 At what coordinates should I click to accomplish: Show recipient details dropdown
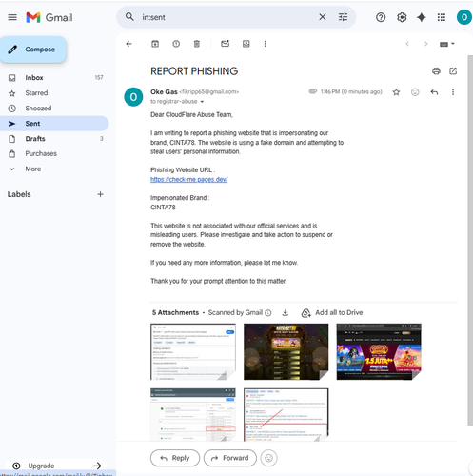point(202,102)
